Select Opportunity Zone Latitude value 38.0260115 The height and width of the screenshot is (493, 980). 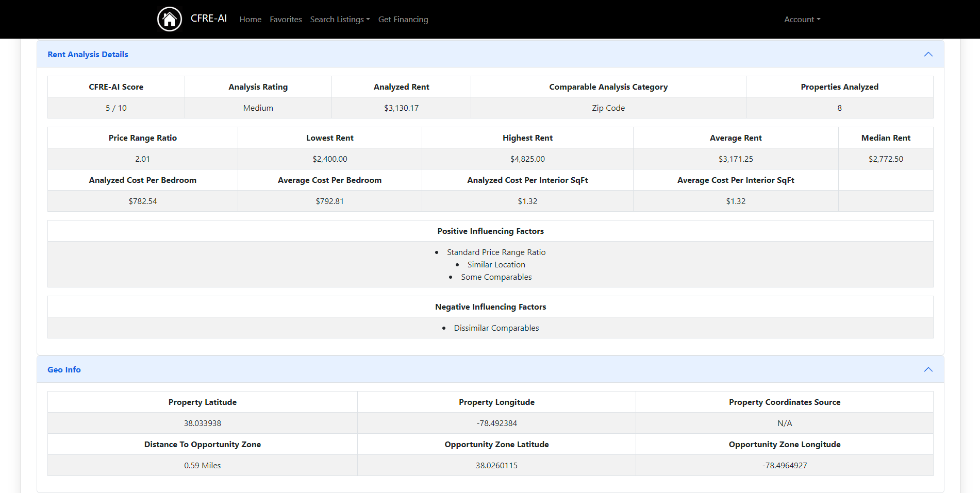[x=496, y=465]
